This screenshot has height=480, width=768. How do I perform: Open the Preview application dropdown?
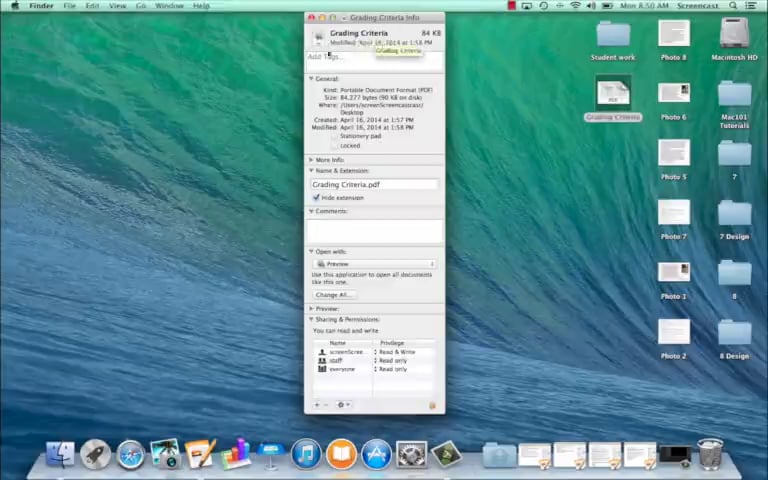[x=375, y=264]
